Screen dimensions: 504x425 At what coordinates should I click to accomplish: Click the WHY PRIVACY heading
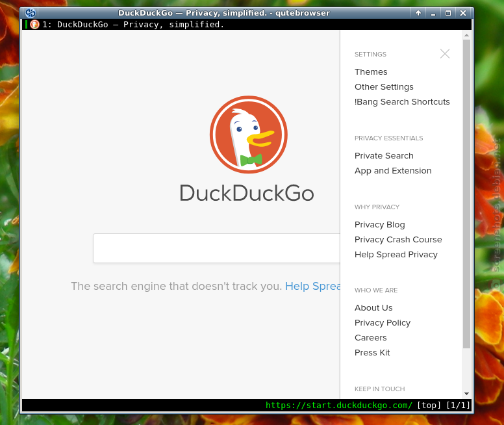[x=377, y=207]
